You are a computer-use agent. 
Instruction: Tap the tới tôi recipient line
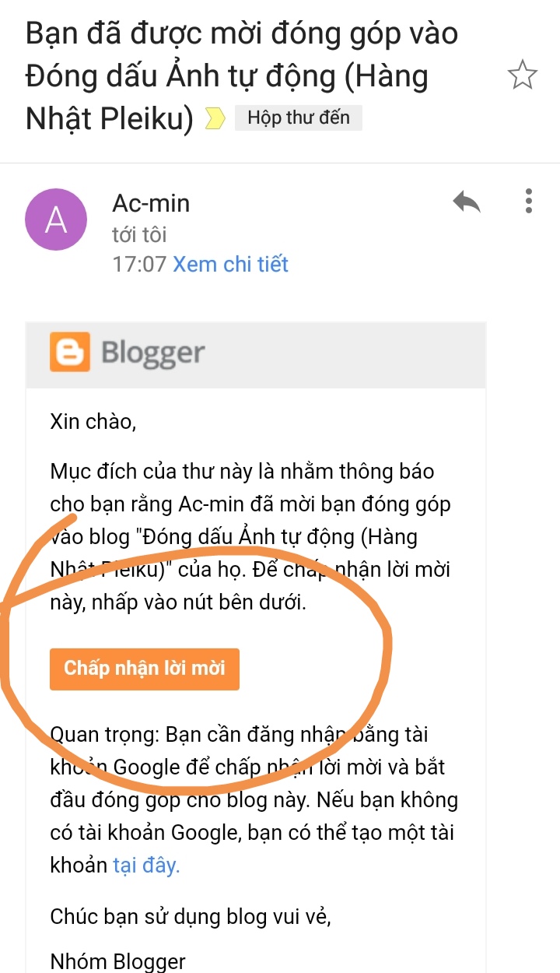pyautogui.click(x=139, y=234)
